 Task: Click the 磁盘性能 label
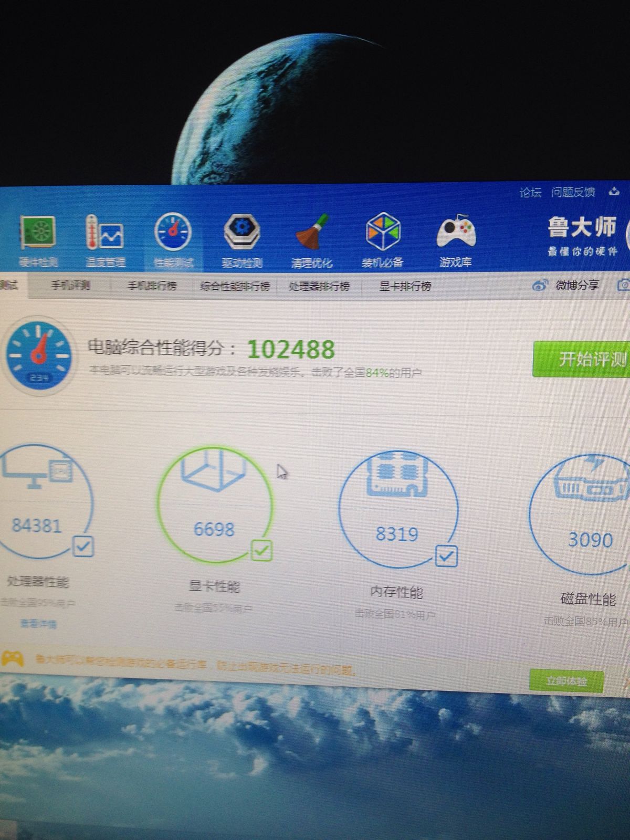pos(588,598)
